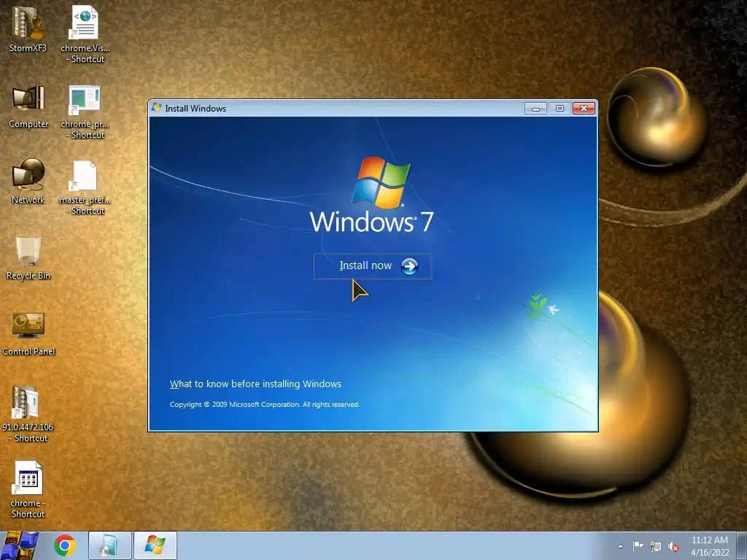Launch Google Chrome from the taskbar
The width and height of the screenshot is (747, 560).
[65, 545]
